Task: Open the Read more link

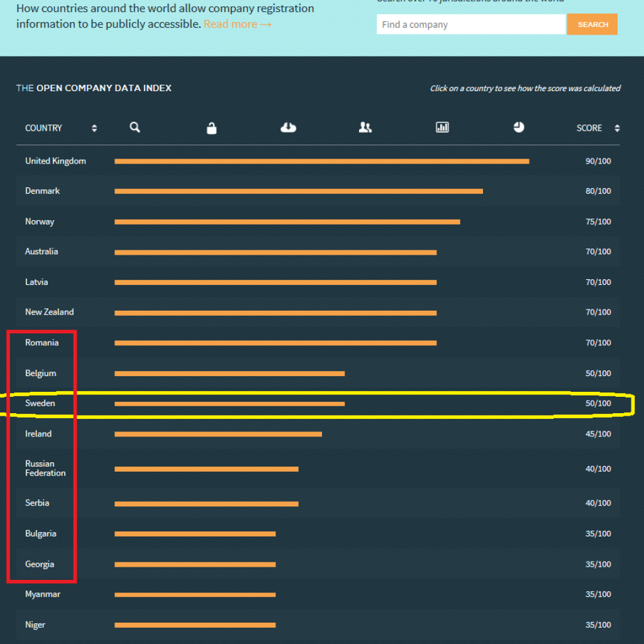Action: (237, 24)
